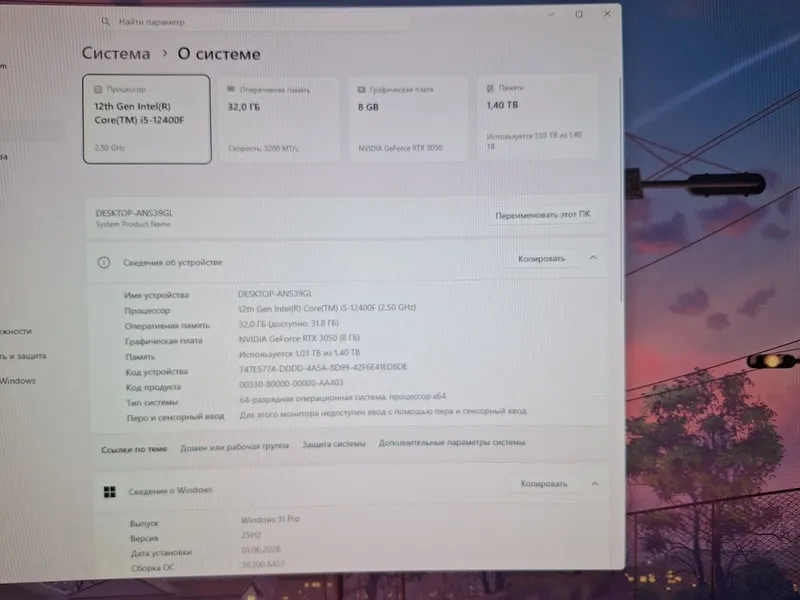Click NVIDIA GeForce RTX 3050 (8 ГБ) value
800x600 pixels.
pos(299,338)
